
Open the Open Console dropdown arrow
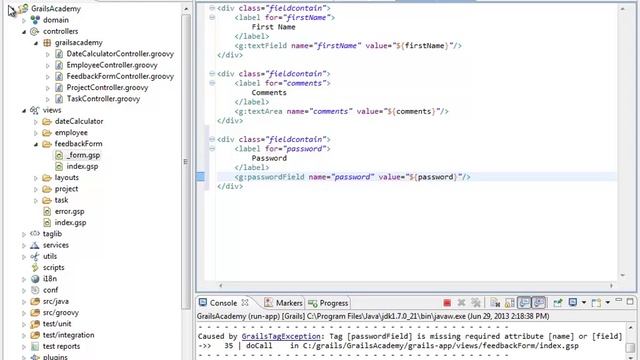pyautogui.click(x=608, y=303)
